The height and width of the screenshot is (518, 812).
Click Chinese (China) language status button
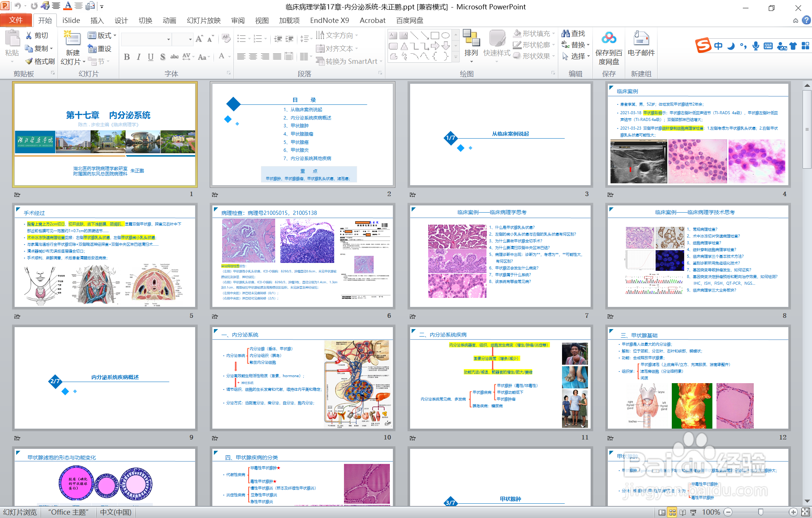[x=116, y=512]
